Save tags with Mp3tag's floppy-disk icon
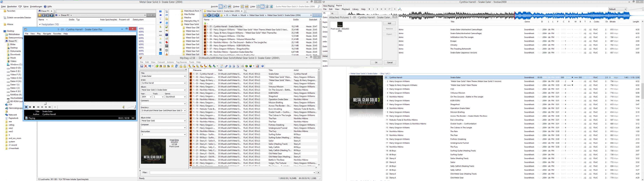644x181 pixels. point(142,66)
